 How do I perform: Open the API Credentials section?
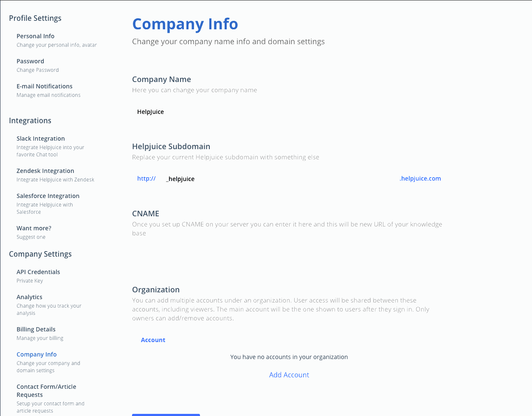(x=38, y=272)
